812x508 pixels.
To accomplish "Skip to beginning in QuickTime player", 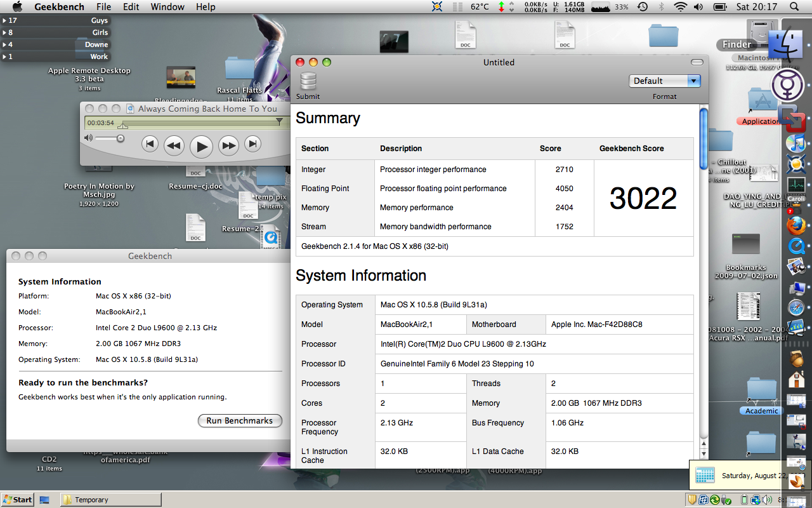I will (149, 144).
